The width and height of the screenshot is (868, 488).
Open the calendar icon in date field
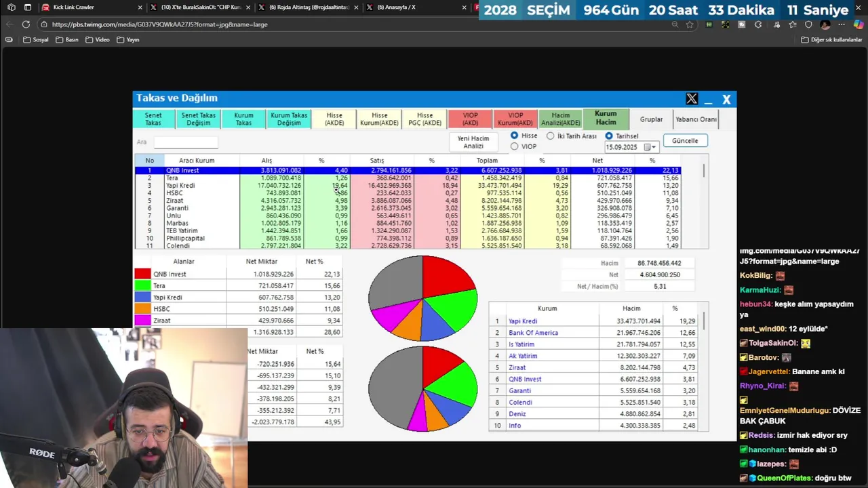coord(648,147)
